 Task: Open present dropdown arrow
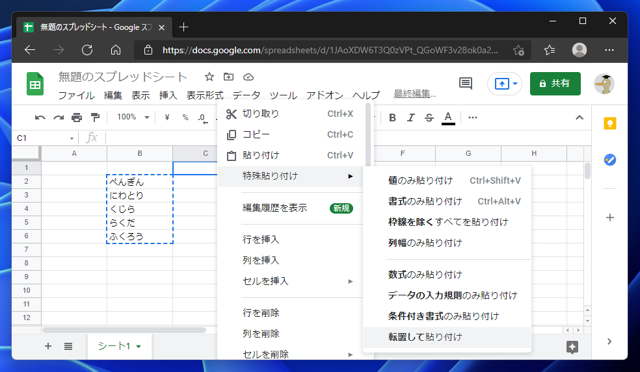coord(515,84)
